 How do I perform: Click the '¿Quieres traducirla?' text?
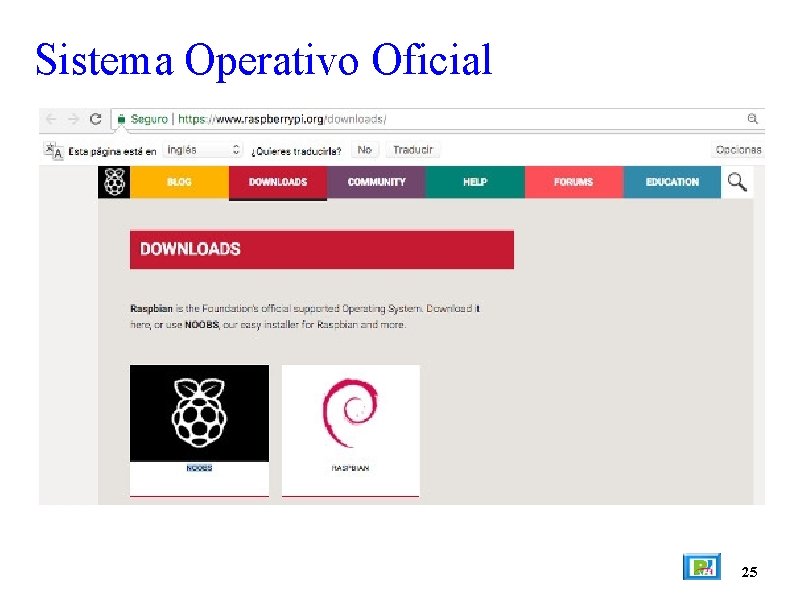point(296,151)
